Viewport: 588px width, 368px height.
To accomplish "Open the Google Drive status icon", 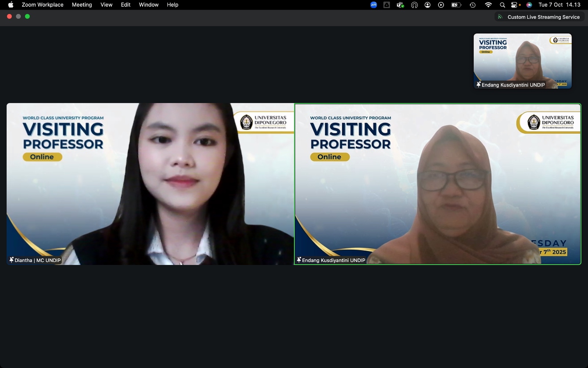I will tap(387, 5).
